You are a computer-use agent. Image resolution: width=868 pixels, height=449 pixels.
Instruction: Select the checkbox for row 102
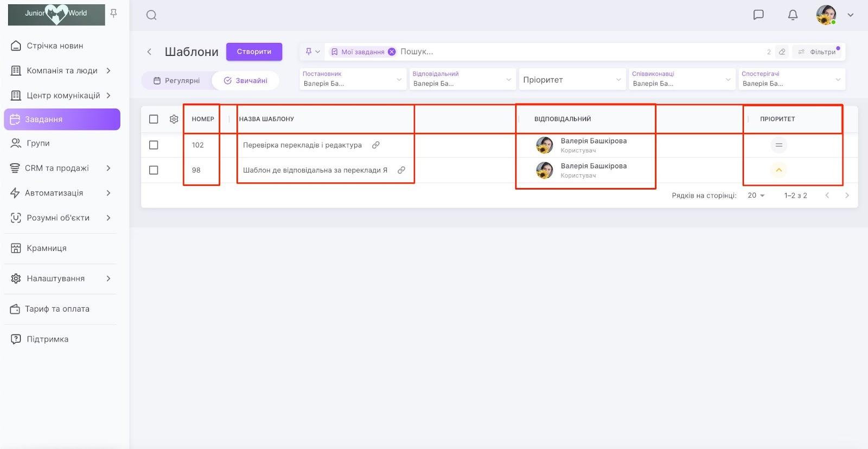pos(154,145)
